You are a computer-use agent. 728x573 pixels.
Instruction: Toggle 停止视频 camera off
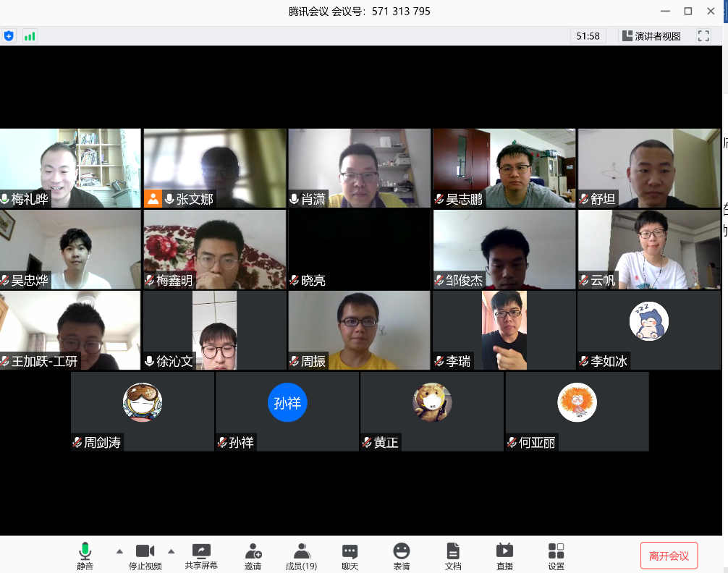145,555
